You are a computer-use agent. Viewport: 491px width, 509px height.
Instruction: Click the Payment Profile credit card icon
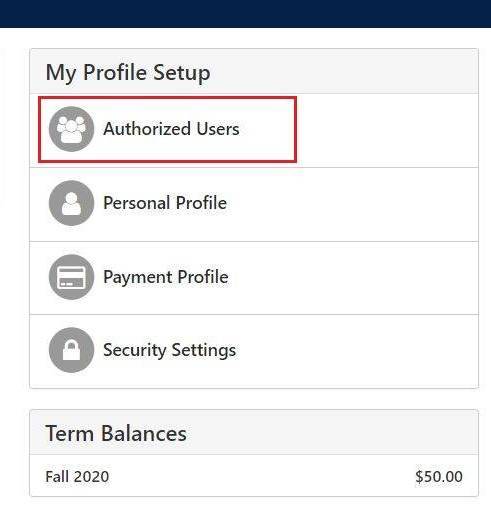click(x=71, y=277)
